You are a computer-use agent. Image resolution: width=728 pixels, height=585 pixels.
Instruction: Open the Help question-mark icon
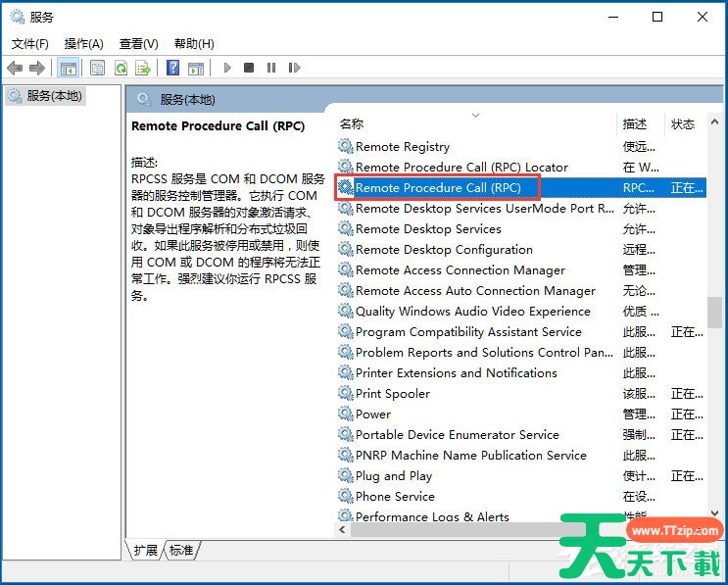pyautogui.click(x=172, y=68)
